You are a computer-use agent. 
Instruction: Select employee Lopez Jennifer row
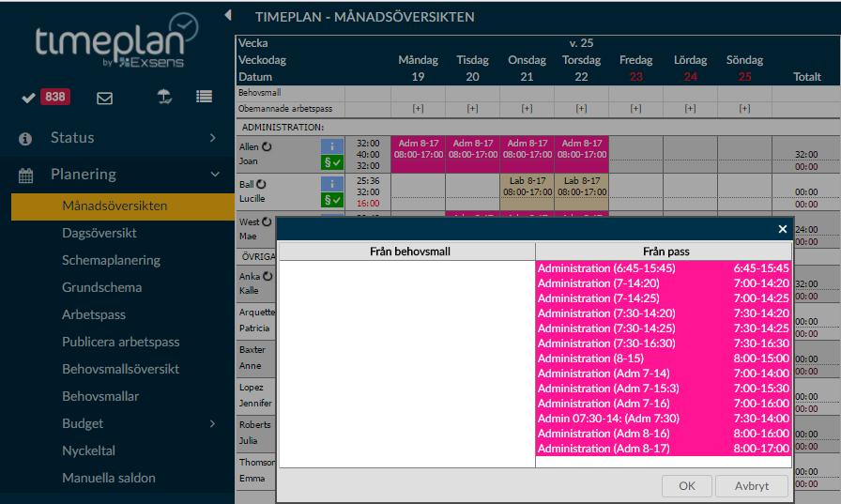coord(256,395)
